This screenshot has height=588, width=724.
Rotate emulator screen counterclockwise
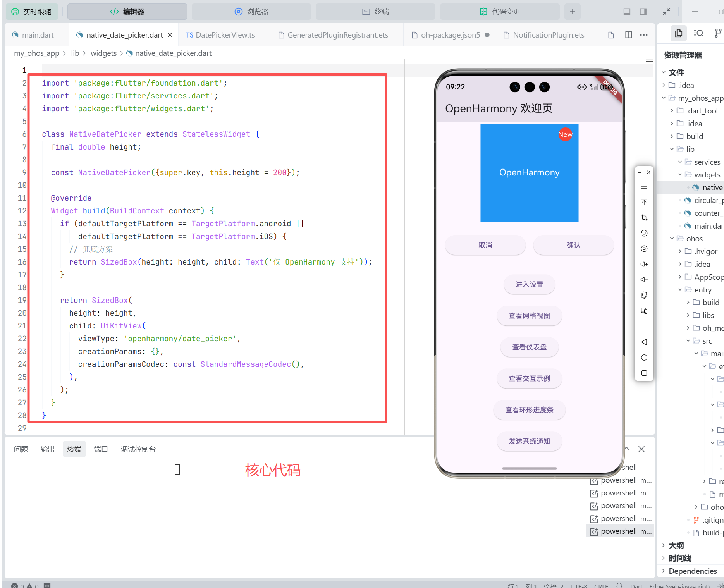(644, 233)
